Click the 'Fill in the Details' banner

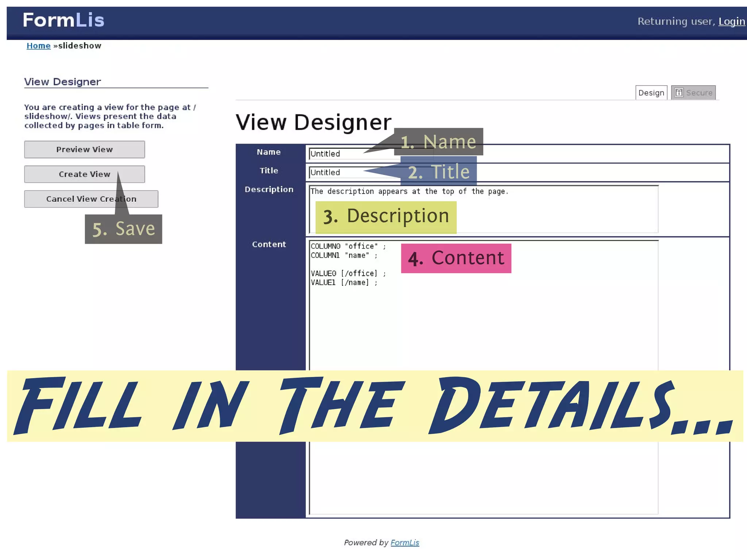375,406
